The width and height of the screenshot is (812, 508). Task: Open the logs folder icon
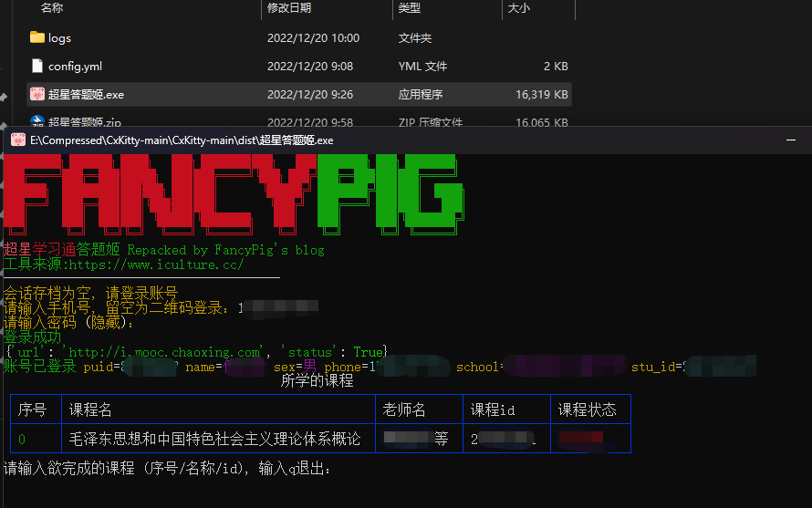coord(36,37)
